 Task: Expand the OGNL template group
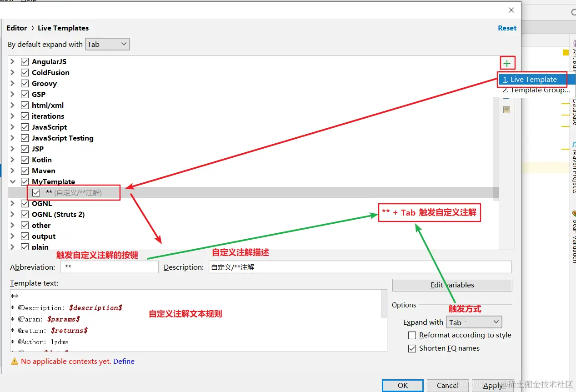click(x=13, y=203)
